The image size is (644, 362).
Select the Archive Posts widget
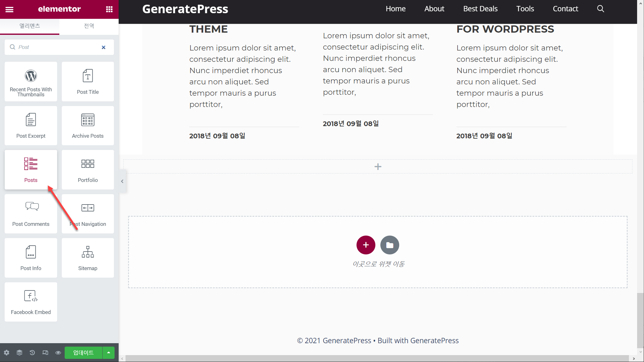tap(88, 125)
